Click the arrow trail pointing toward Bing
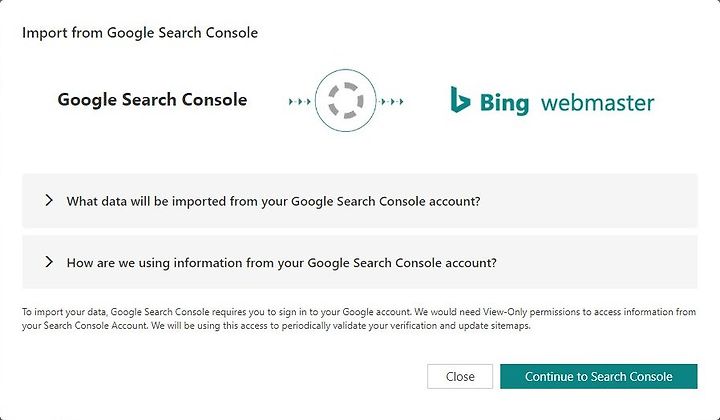720x420 pixels. [392, 101]
